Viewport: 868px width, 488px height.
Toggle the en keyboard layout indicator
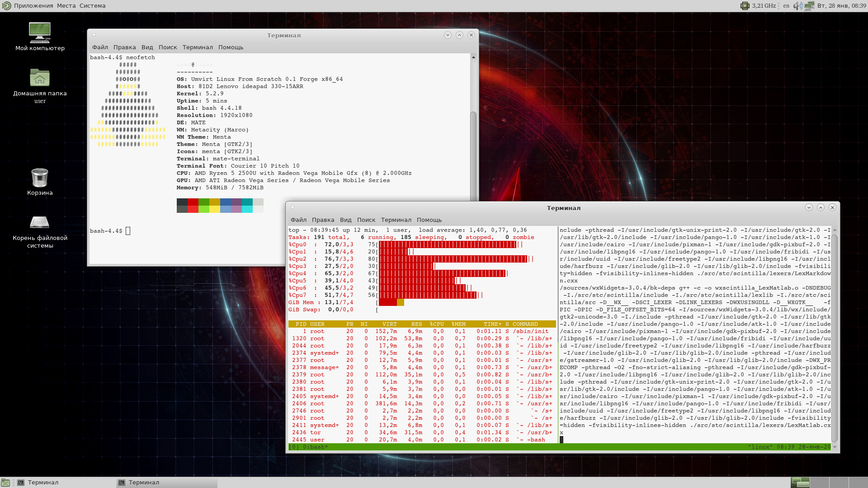[x=786, y=6]
